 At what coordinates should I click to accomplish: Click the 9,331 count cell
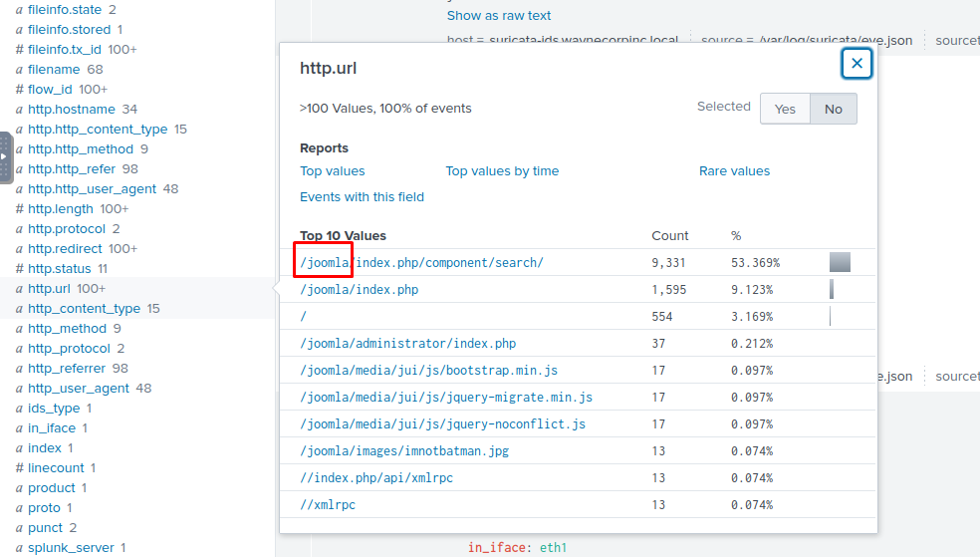pos(668,263)
